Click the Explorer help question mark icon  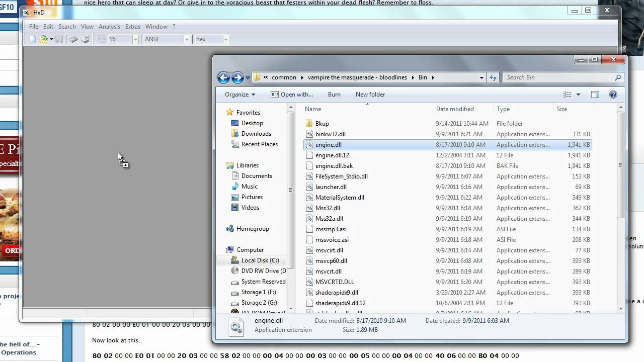613,95
